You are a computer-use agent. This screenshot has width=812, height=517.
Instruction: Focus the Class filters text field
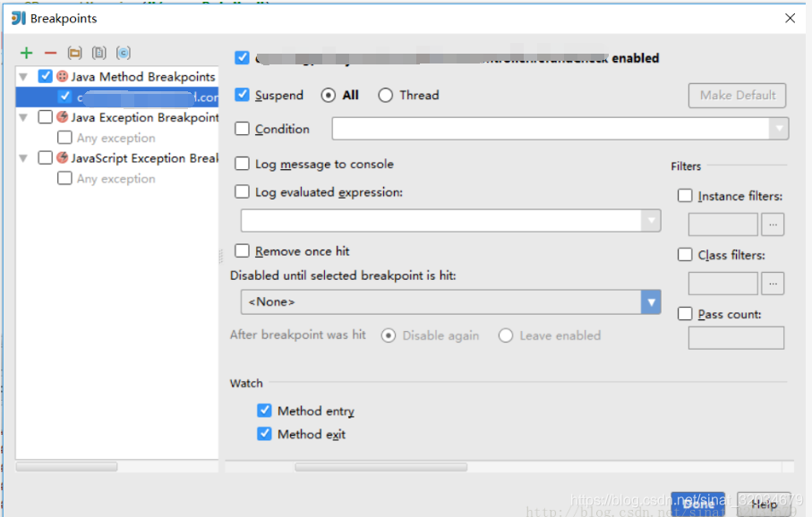(723, 284)
